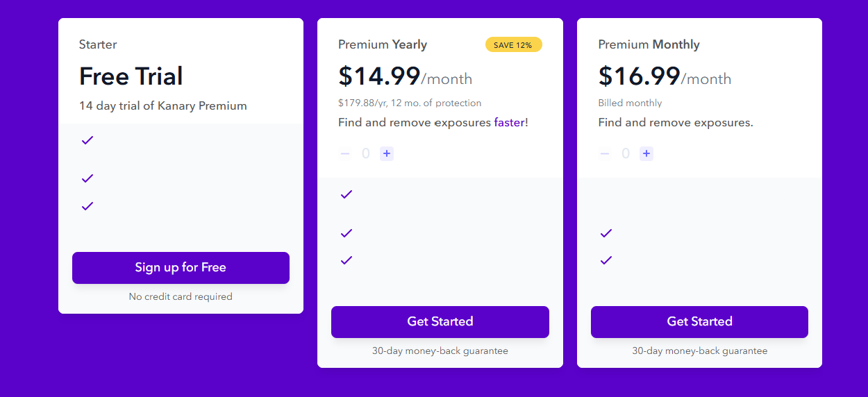Screen dimensions: 868x397
Task: Click the 'faster' link in Premium Yearly
Action: pyautogui.click(x=510, y=123)
